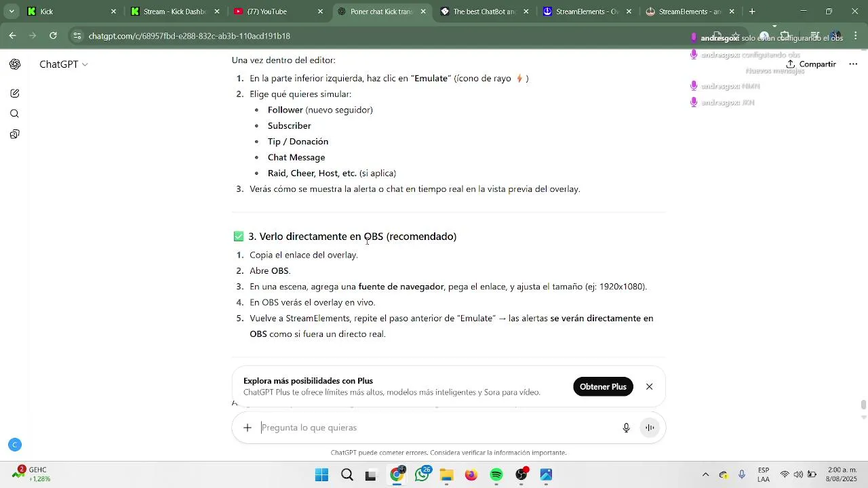868x488 pixels.
Task: Click 'Copia el enlace del overlay.' step
Action: pyautogui.click(x=304, y=256)
